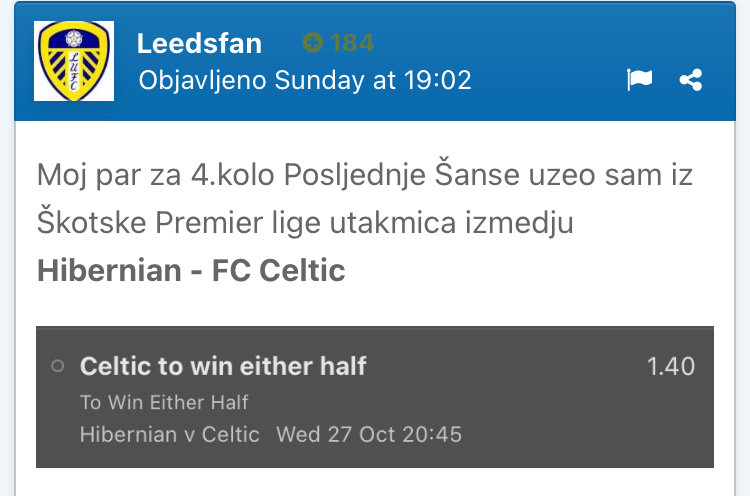Click the 'Wed 27 Oct 20:45' kickoff time

tap(369, 434)
